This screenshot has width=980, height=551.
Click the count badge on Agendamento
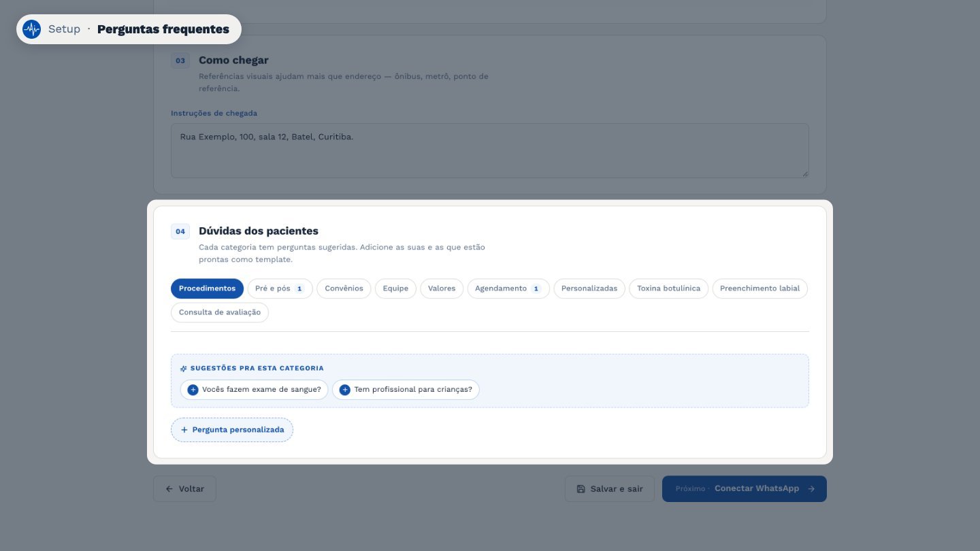click(536, 288)
